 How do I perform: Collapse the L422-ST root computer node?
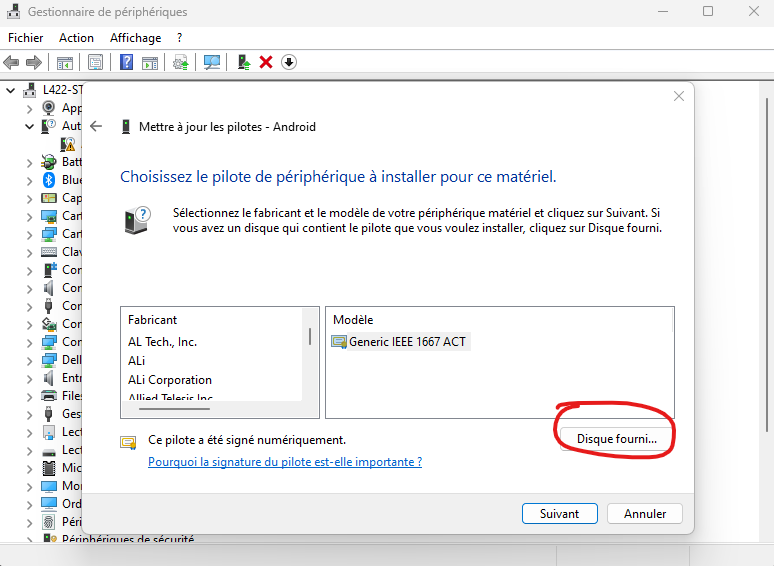(11, 90)
